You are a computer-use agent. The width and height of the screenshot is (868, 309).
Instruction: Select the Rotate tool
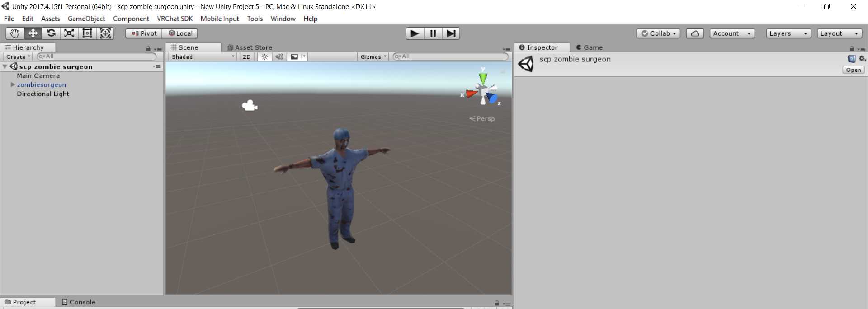click(x=51, y=33)
